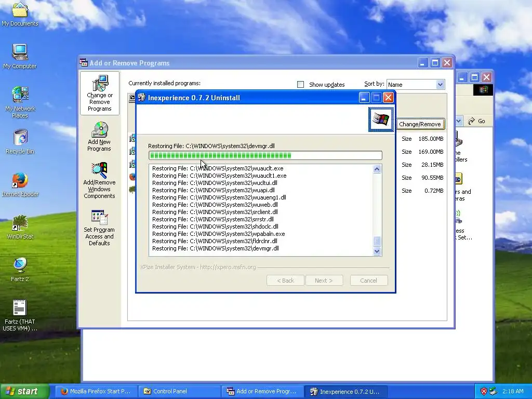Viewport: 532px width, 399px height.
Task: Click the log list scrollbar thumb
Action: pyautogui.click(x=377, y=241)
